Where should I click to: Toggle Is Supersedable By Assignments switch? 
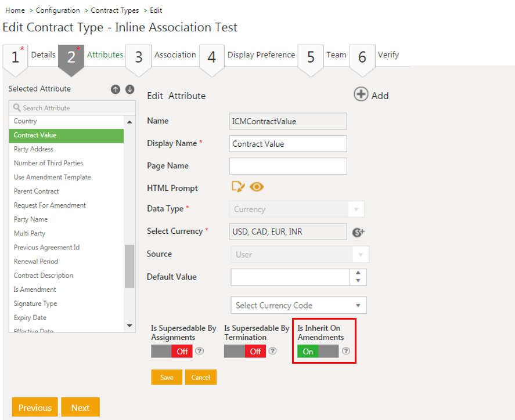click(x=171, y=351)
